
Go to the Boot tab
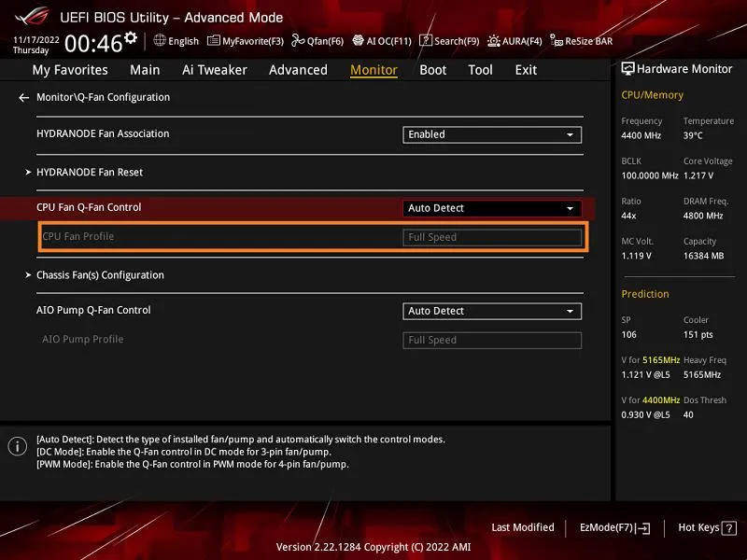(x=433, y=70)
